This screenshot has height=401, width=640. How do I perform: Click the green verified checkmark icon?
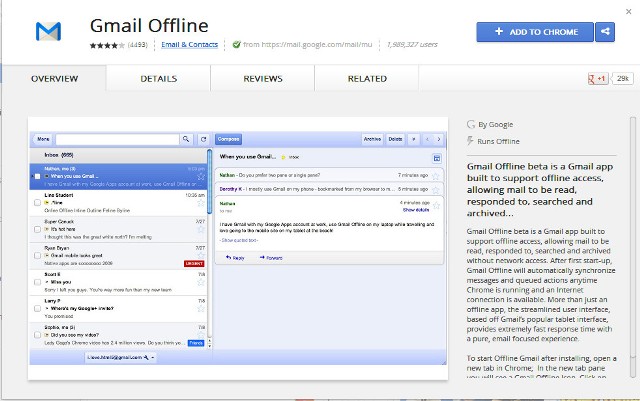coord(236,44)
